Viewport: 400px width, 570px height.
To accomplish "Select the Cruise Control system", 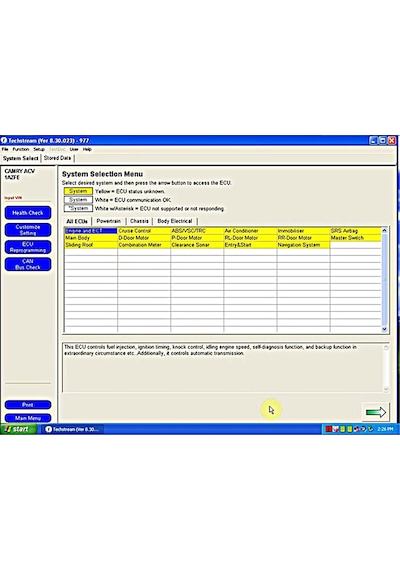I will 144,231.
